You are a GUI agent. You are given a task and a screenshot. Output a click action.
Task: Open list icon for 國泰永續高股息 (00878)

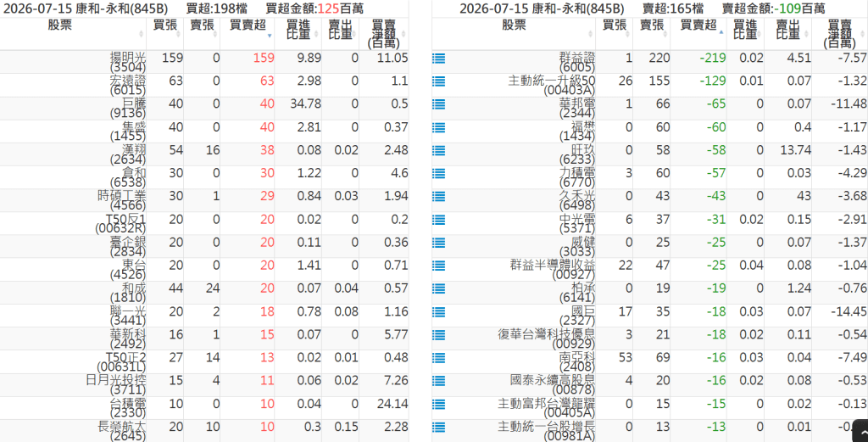coord(438,381)
